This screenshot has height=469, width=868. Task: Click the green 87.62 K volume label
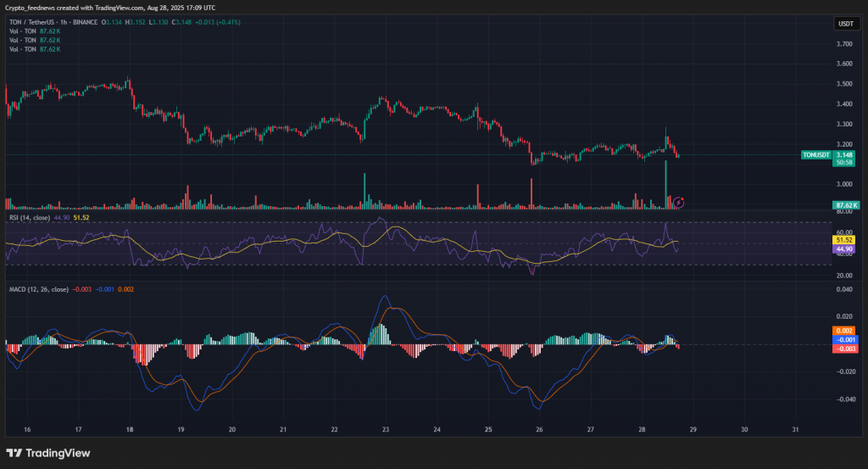pyautogui.click(x=844, y=205)
